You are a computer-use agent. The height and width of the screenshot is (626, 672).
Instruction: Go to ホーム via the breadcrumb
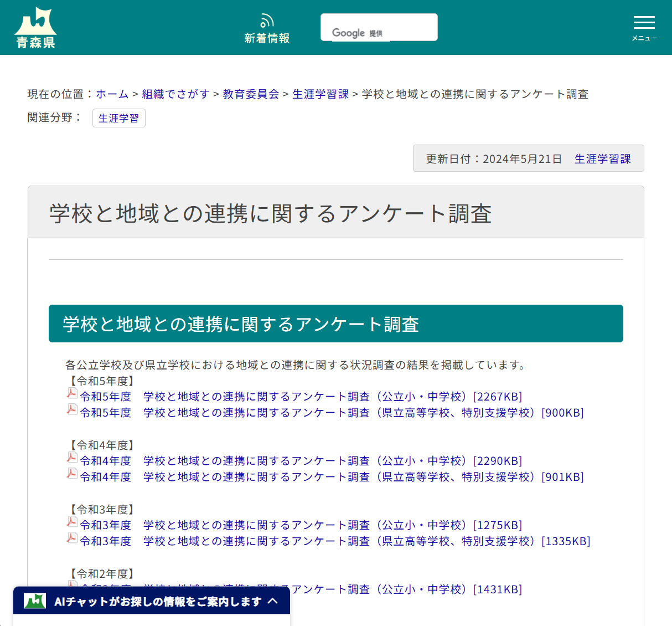[112, 94]
